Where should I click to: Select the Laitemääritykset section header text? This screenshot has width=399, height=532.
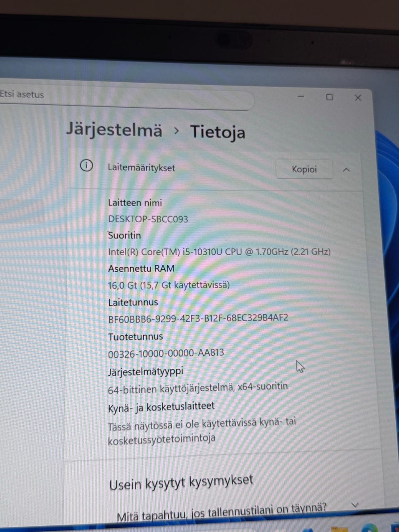pyautogui.click(x=141, y=168)
